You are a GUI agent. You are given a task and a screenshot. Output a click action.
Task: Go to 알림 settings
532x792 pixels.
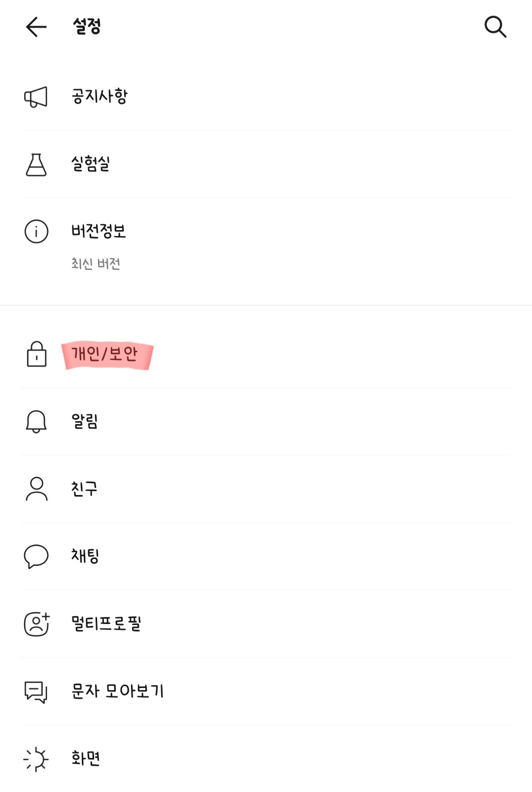tap(85, 422)
